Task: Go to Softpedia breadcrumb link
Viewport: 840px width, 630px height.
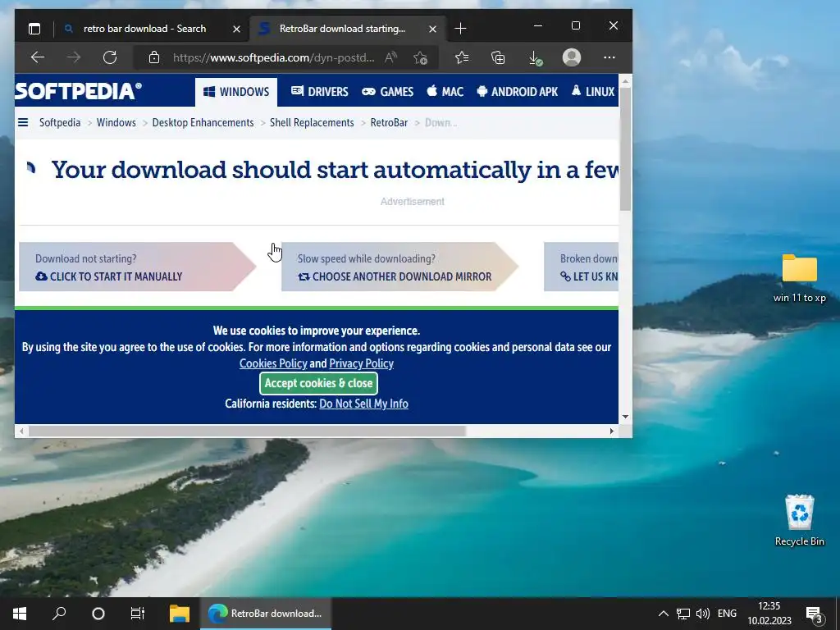Action: 59,123
